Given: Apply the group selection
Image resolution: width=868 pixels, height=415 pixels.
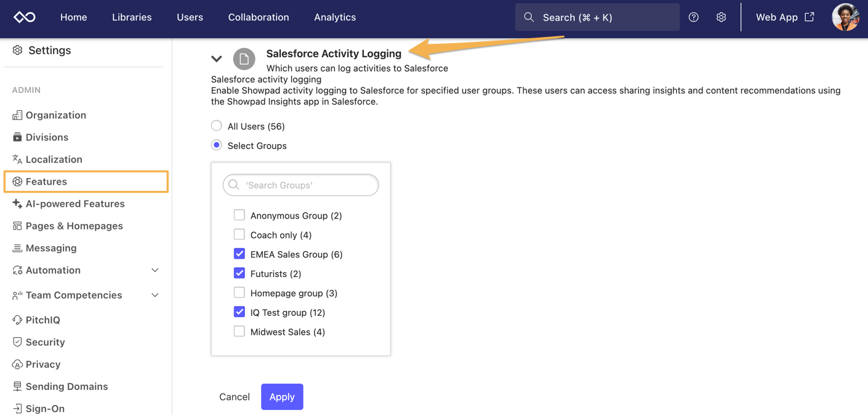Looking at the screenshot, I should click(x=282, y=397).
